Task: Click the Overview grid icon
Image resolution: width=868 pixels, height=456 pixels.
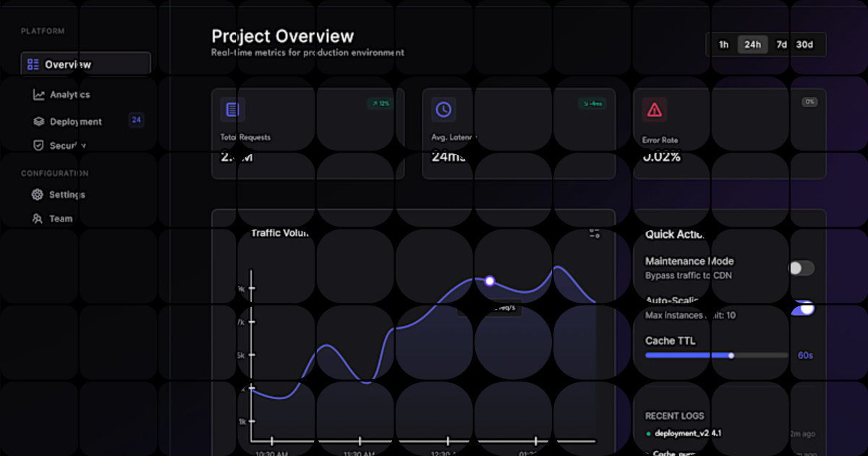Action: click(x=33, y=64)
